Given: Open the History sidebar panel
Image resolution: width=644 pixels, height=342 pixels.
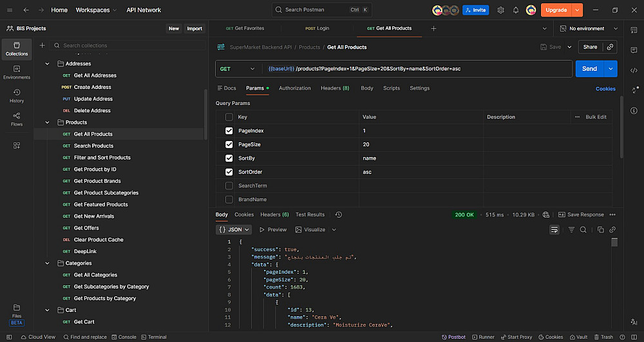Looking at the screenshot, I should 17,95.
